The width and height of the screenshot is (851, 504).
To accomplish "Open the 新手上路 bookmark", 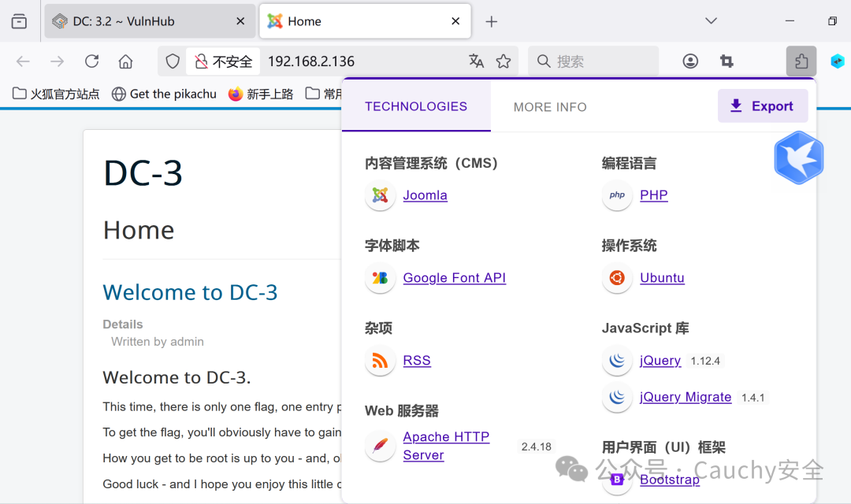I will click(261, 94).
